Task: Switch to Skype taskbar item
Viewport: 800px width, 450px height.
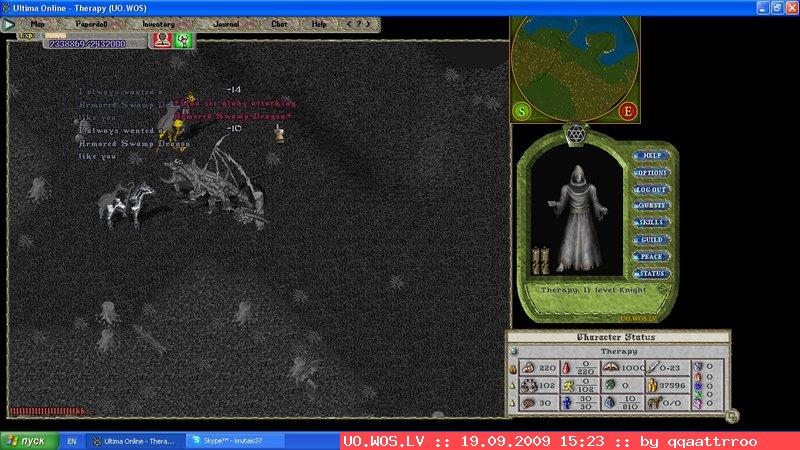Action: click(234, 441)
